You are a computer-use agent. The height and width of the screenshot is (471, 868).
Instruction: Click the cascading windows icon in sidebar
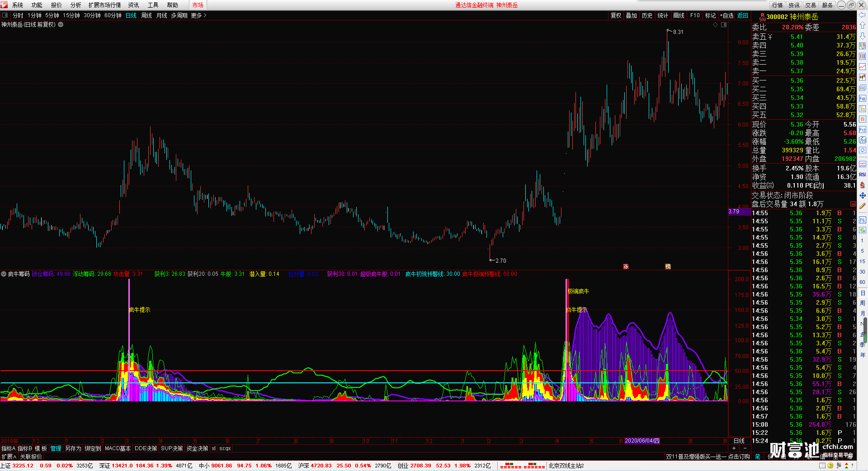[x=863, y=88]
